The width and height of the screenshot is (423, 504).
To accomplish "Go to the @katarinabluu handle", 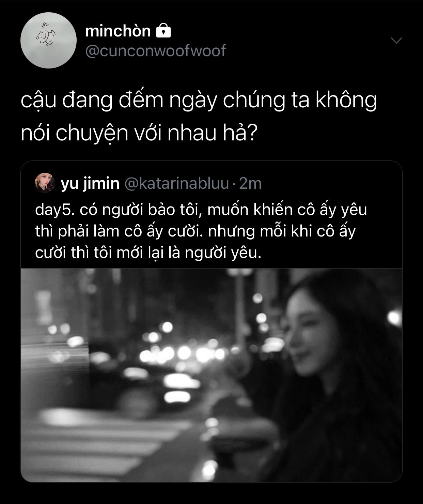I will (x=177, y=183).
